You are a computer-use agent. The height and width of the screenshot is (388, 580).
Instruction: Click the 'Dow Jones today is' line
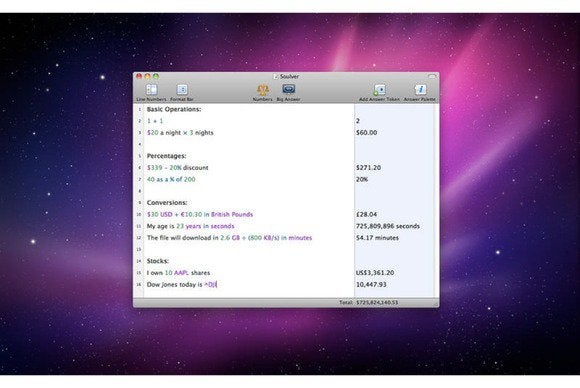(x=182, y=284)
